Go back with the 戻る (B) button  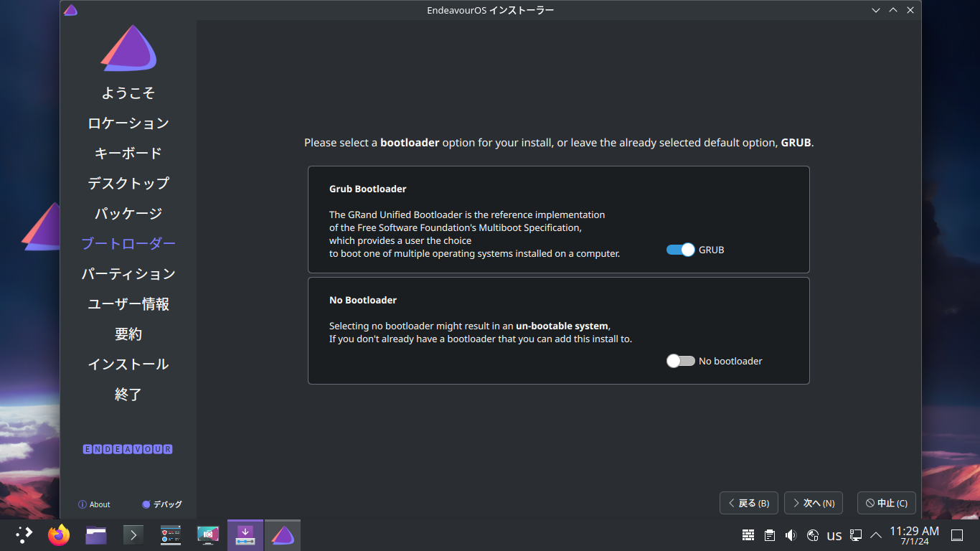pyautogui.click(x=749, y=503)
